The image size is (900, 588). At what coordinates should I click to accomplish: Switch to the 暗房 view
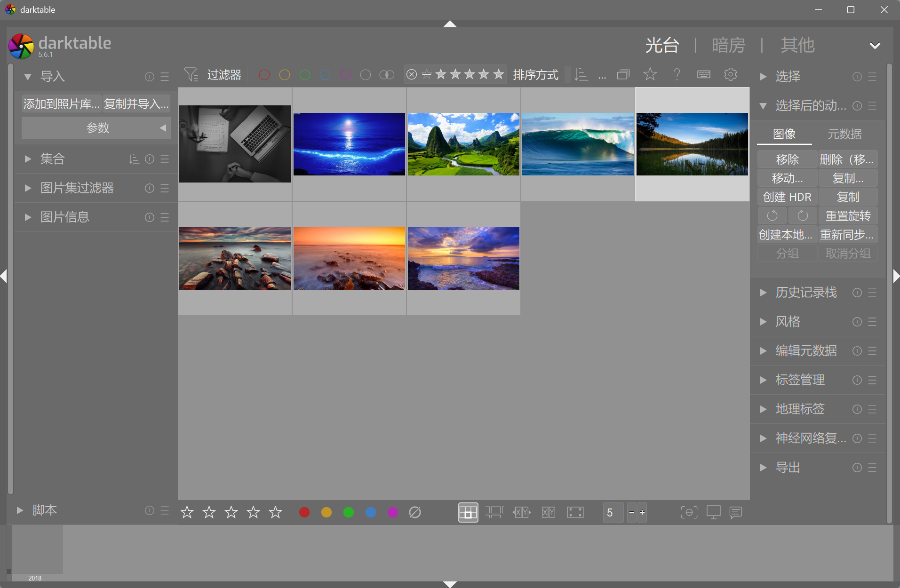pos(728,45)
